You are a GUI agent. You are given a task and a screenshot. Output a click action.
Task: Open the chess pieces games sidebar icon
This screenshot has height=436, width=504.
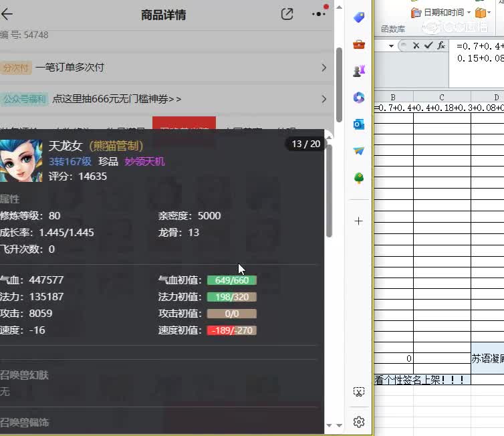pos(359,71)
